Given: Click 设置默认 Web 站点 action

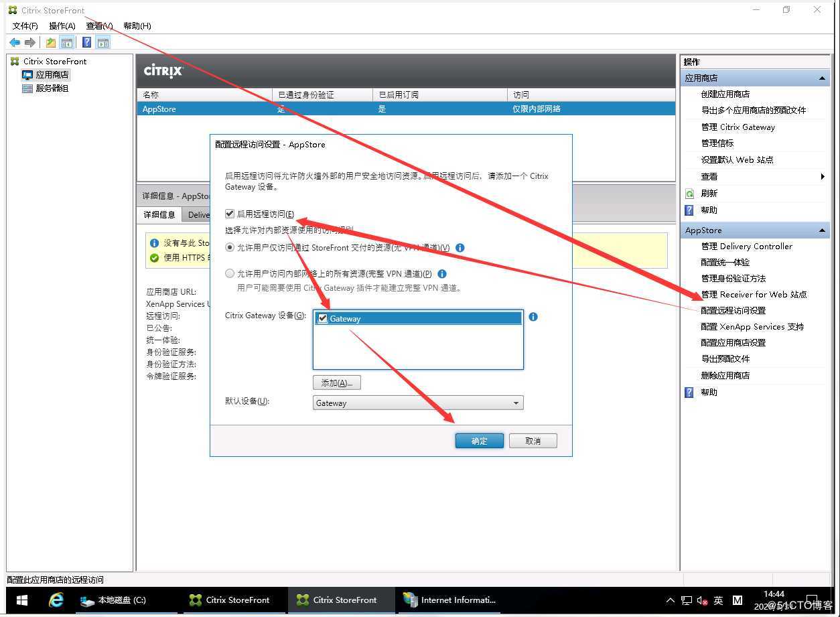Looking at the screenshot, I should click(738, 160).
